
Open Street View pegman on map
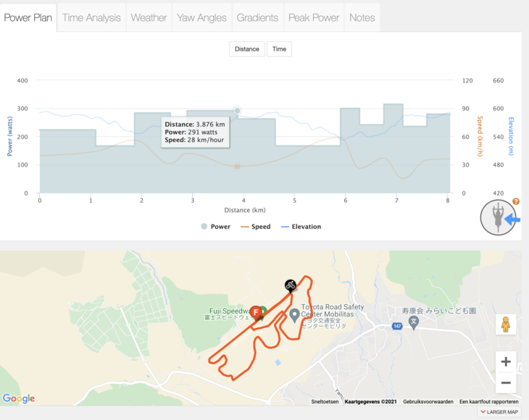505,324
